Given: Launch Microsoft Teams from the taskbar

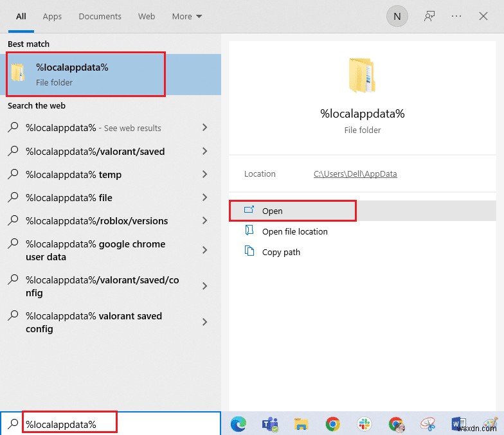Looking at the screenshot, I should point(269,423).
